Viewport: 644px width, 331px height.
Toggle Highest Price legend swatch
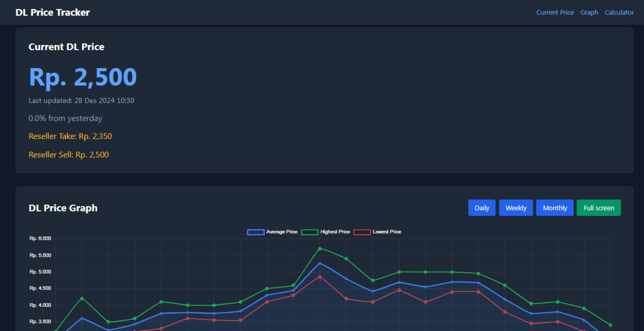tap(310, 232)
